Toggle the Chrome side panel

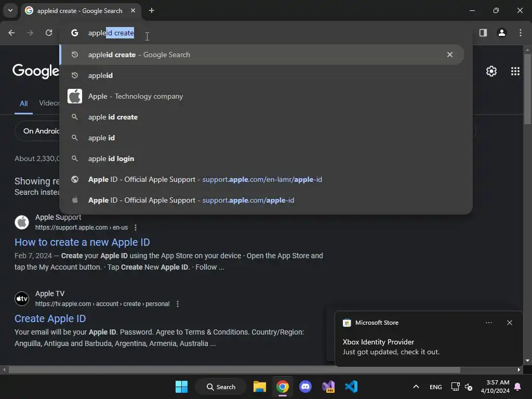(x=483, y=33)
